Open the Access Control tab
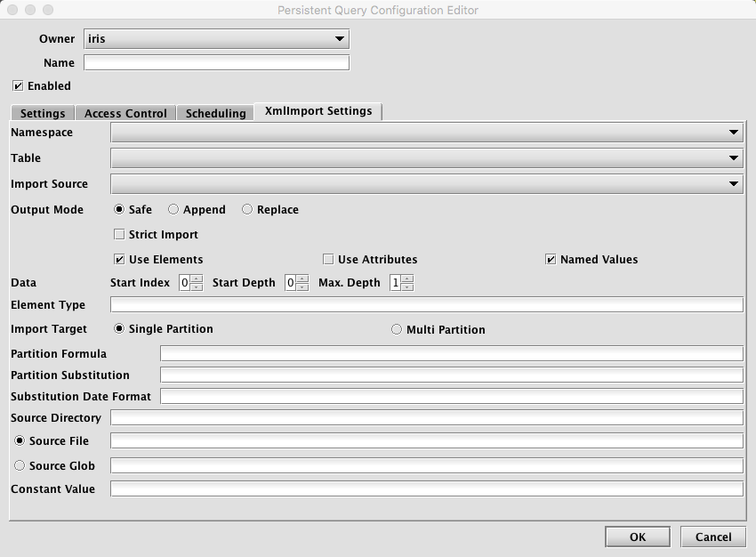 click(x=125, y=113)
